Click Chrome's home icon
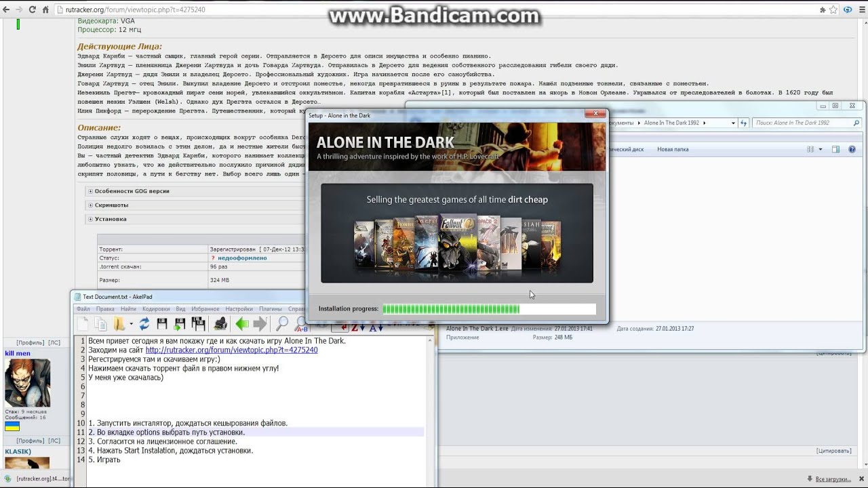Viewport: 868px width, 488px height. pos(45,9)
